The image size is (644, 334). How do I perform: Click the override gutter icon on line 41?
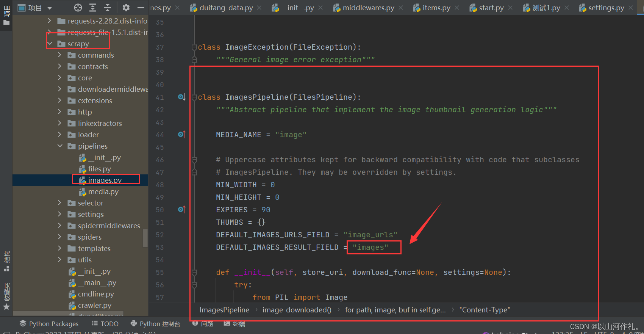click(x=182, y=97)
